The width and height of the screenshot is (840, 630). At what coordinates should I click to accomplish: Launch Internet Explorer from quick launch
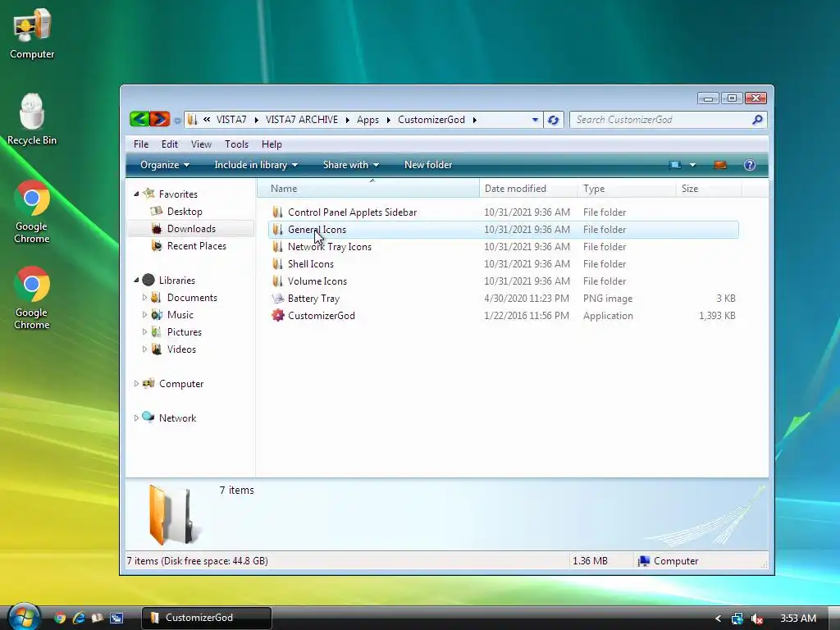[79, 618]
